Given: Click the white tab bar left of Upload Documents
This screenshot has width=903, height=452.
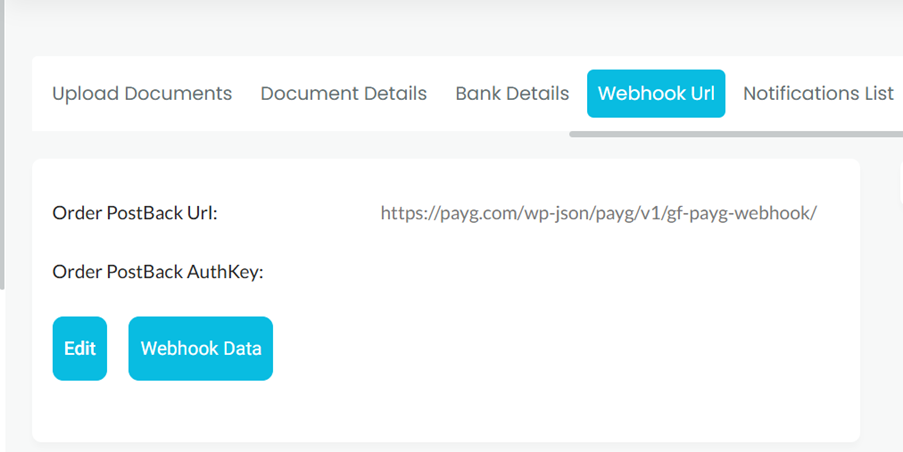Looking at the screenshot, I should pos(41,94).
